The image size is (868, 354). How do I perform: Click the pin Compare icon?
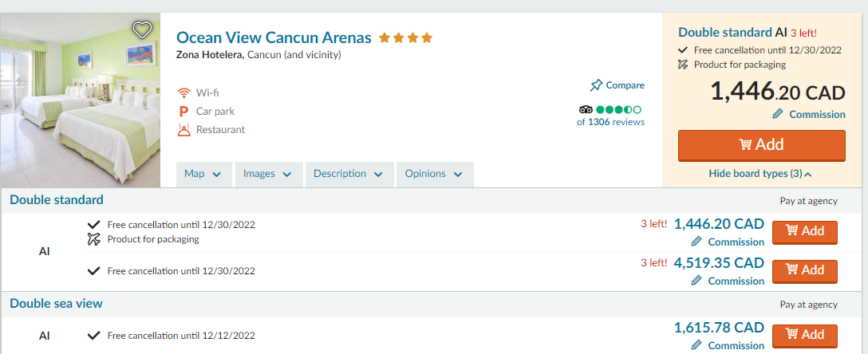[x=596, y=85]
